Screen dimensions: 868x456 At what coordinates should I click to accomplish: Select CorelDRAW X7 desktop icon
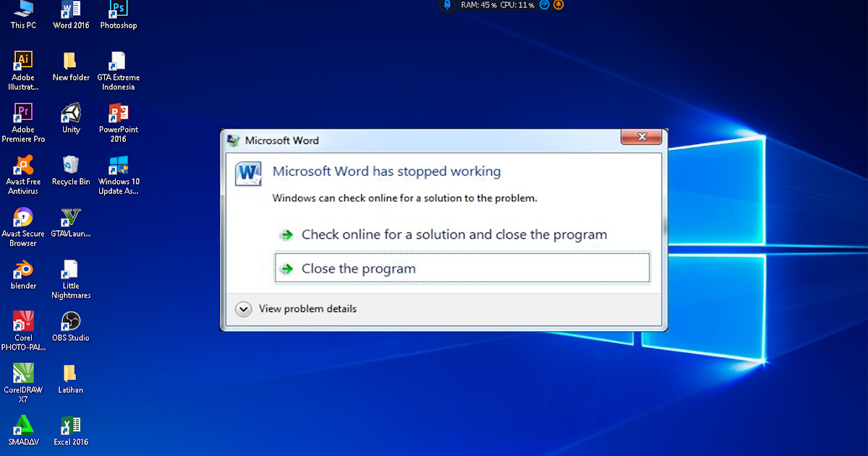[23, 384]
